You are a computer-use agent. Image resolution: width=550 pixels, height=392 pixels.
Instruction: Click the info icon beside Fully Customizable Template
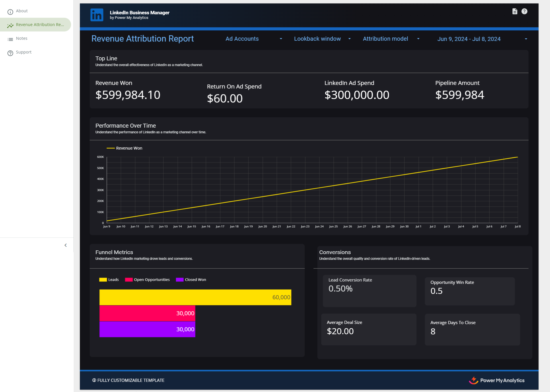click(94, 380)
